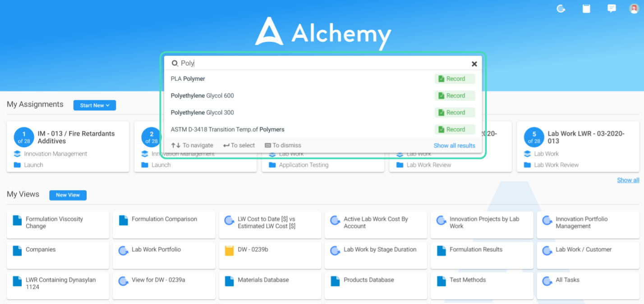This screenshot has width=644, height=304.
Task: Click the Lab Work stack icon in LWR - 03-2020-013 card
Action: coord(527,154)
